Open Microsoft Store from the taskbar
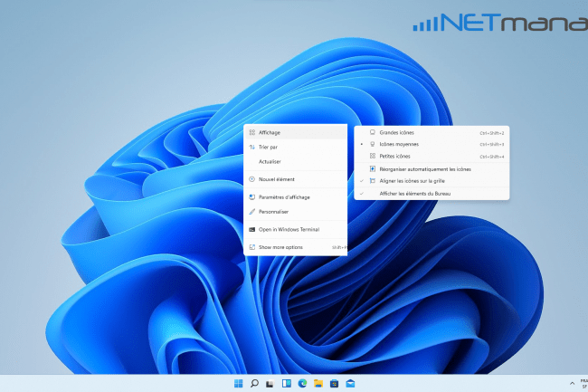The height and width of the screenshot is (392, 588). (334, 383)
